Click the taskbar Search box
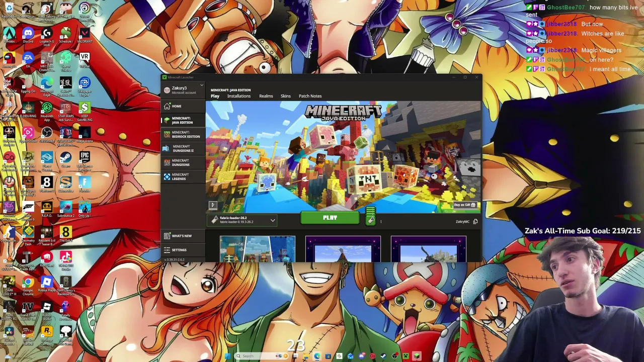This screenshot has height=362, width=644. click(x=261, y=356)
